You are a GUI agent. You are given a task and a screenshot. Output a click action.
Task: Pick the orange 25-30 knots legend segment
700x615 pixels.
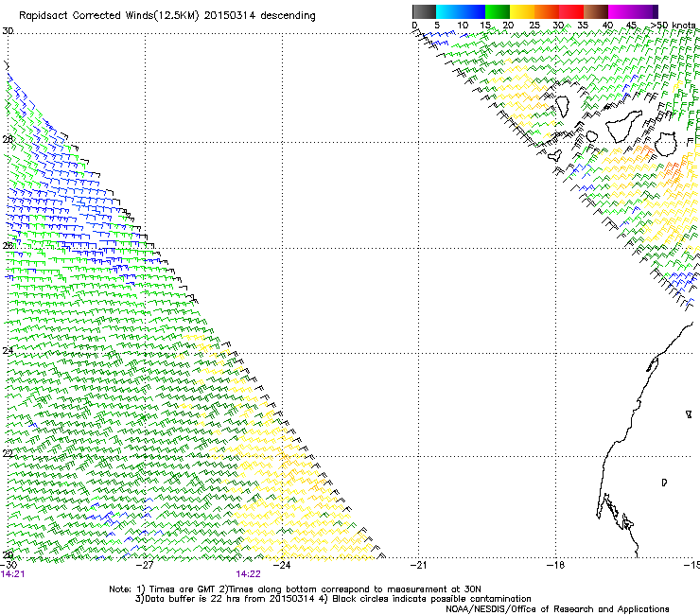[x=547, y=11]
